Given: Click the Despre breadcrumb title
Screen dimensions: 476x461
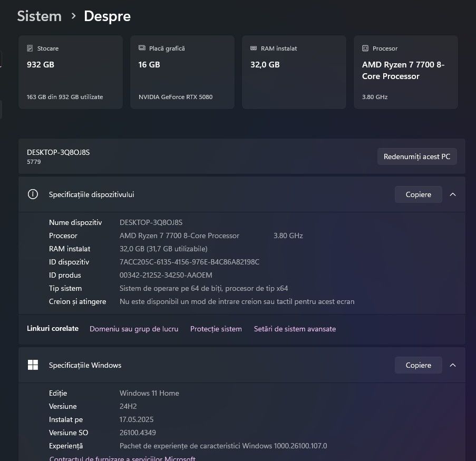Looking at the screenshot, I should [107, 16].
